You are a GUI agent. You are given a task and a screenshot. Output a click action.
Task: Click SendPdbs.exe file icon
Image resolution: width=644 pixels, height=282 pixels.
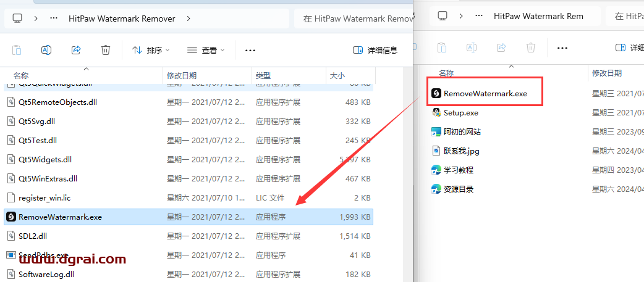click(x=11, y=255)
